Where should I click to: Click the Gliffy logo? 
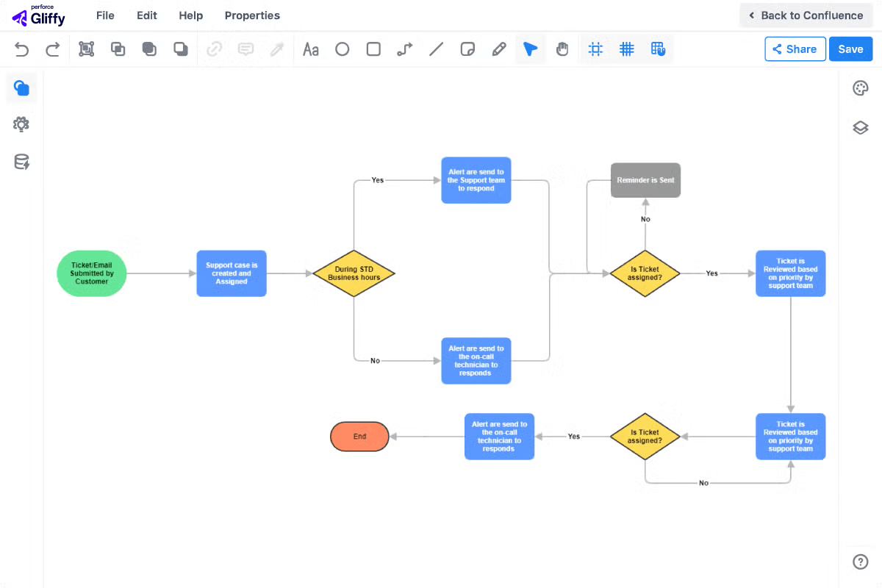39,15
